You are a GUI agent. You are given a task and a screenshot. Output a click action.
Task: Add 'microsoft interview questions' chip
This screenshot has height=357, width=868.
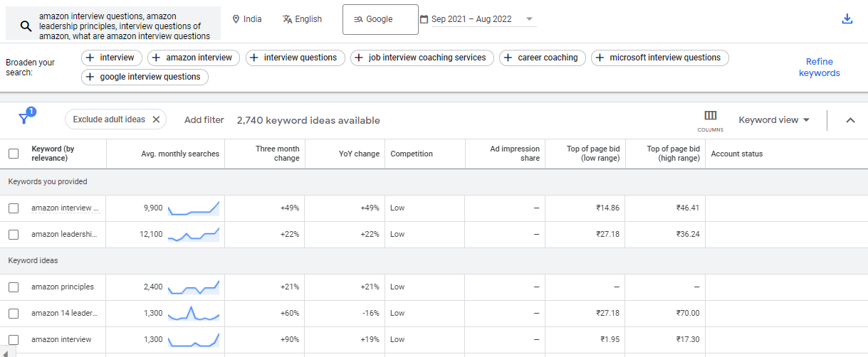660,58
